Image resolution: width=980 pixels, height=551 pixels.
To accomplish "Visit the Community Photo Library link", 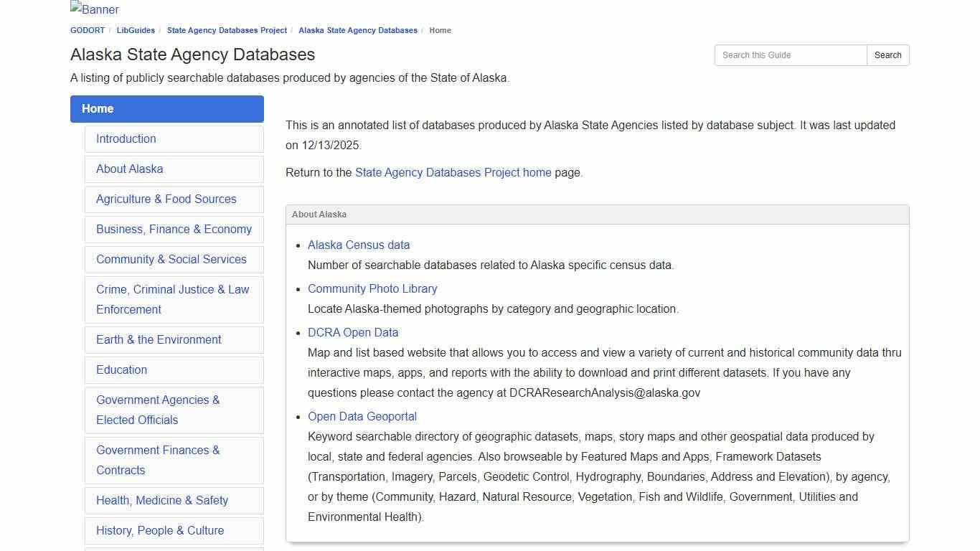I will coord(372,288).
